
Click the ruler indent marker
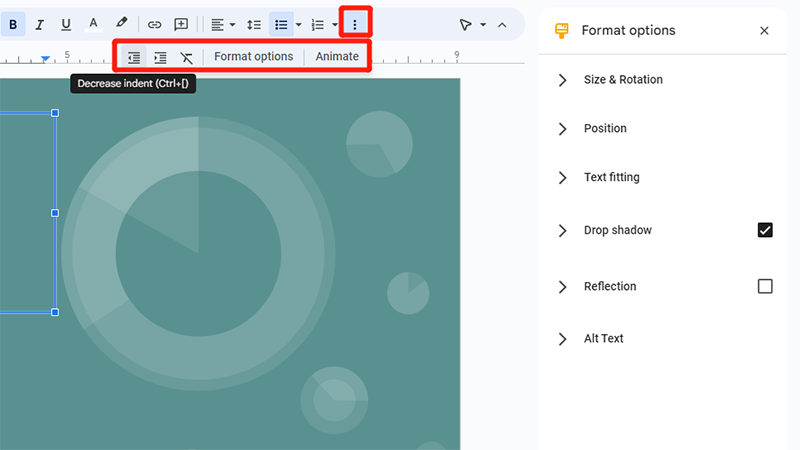click(45, 59)
